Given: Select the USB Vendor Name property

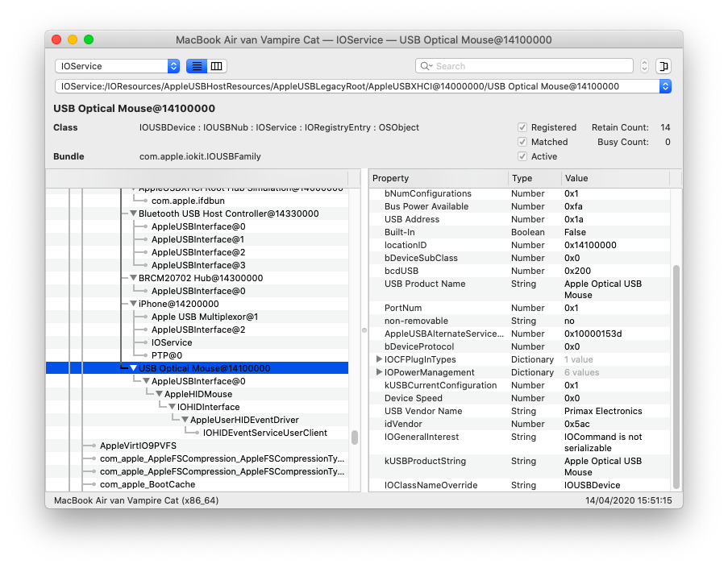Looking at the screenshot, I should pyautogui.click(x=520, y=411).
